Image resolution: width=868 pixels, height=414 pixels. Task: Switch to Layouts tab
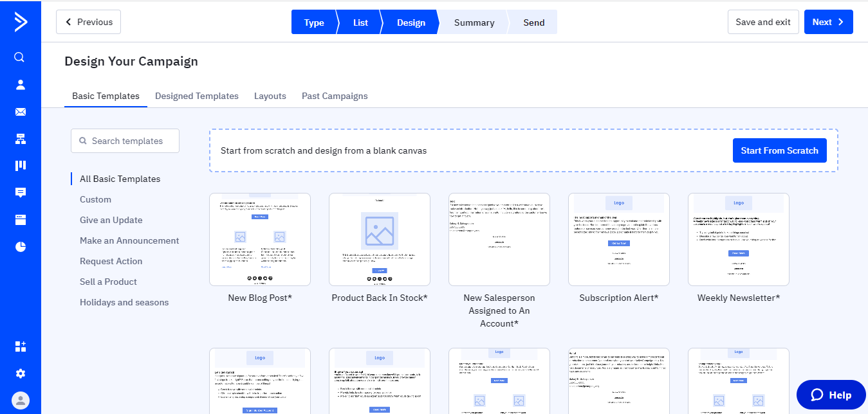click(270, 96)
